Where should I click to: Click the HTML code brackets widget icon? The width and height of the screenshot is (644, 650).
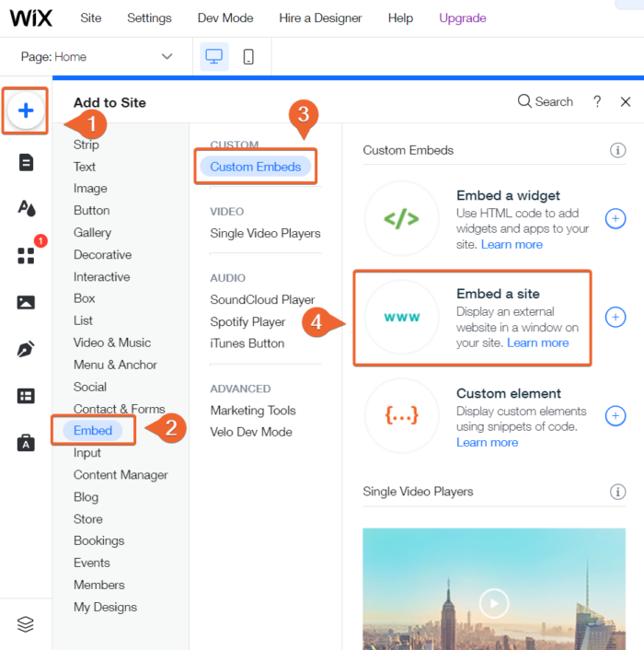(x=401, y=218)
